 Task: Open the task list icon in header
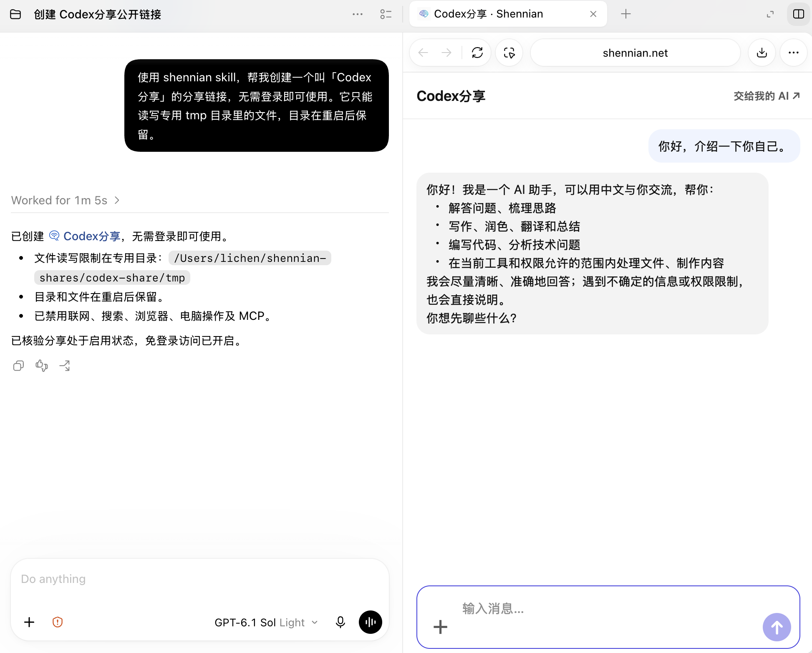(386, 14)
